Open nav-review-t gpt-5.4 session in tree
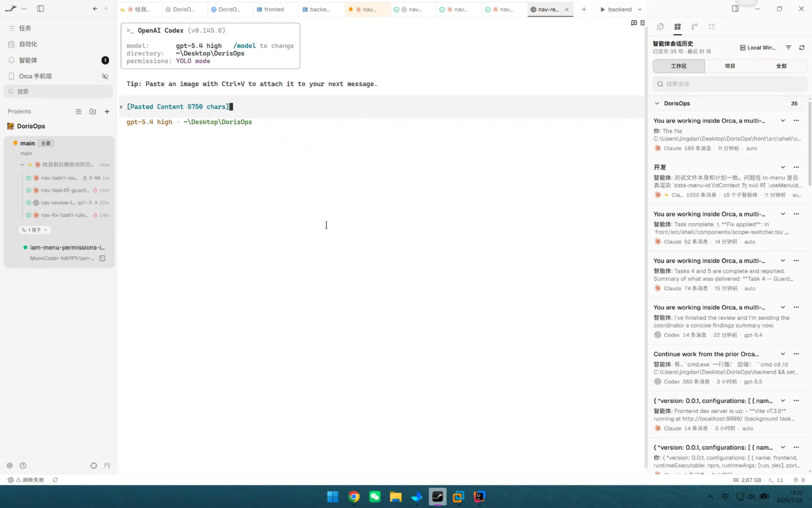 click(x=68, y=203)
